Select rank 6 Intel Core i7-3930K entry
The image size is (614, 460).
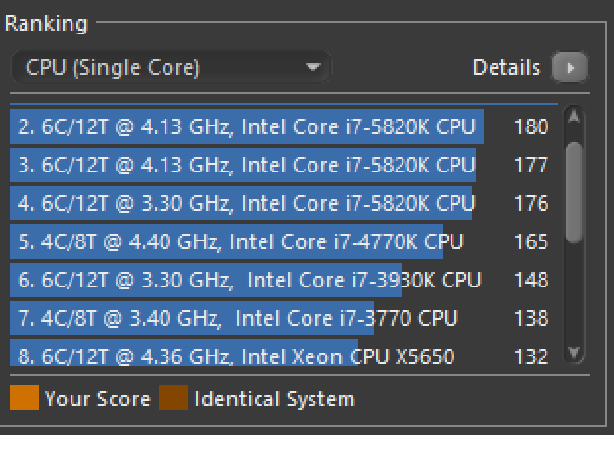click(x=284, y=280)
